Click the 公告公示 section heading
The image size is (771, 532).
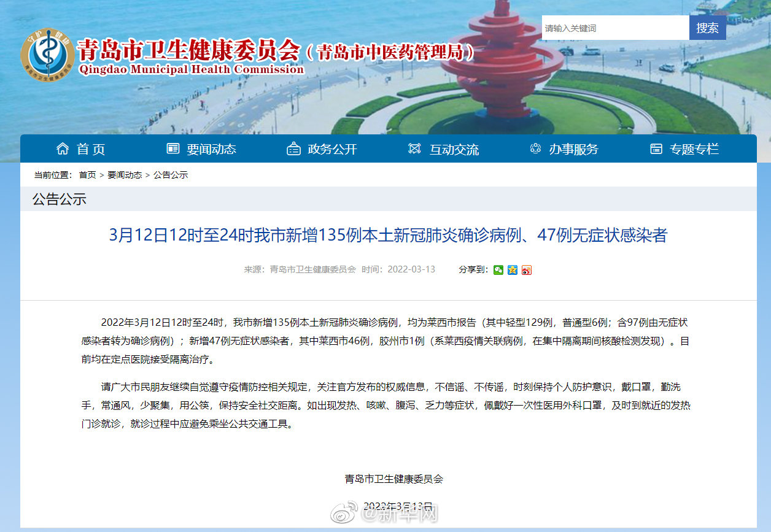60,199
